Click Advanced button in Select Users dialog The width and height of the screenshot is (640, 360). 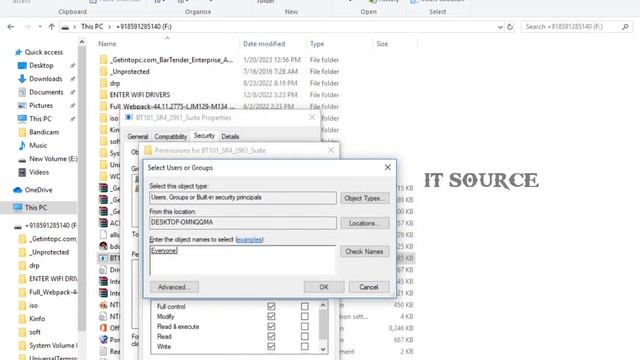(x=174, y=287)
